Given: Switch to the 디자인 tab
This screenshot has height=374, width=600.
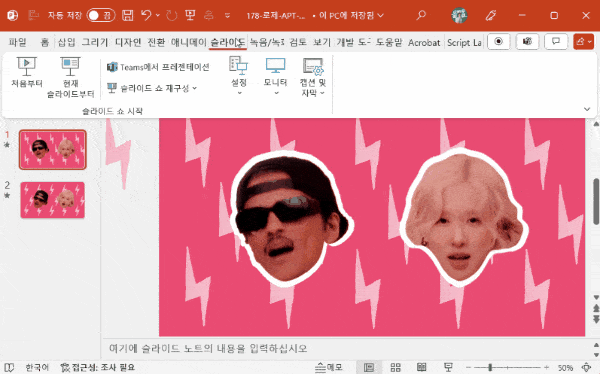Looking at the screenshot, I should (128, 42).
